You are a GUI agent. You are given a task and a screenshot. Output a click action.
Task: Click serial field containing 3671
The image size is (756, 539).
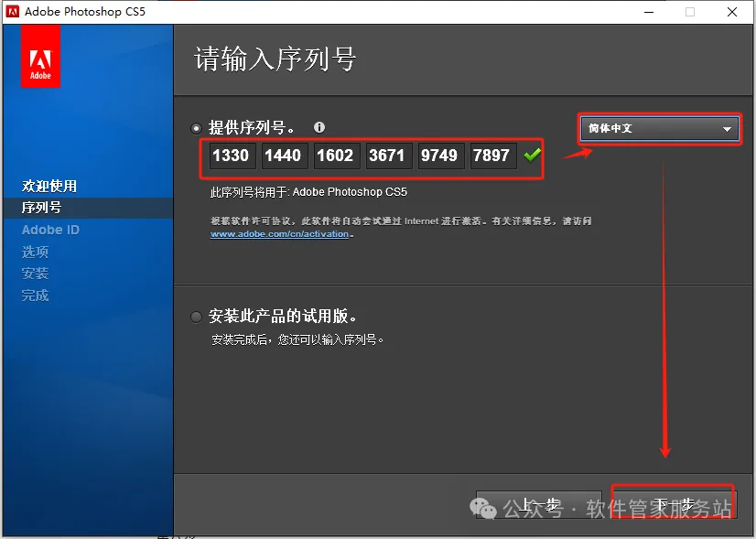click(x=389, y=156)
